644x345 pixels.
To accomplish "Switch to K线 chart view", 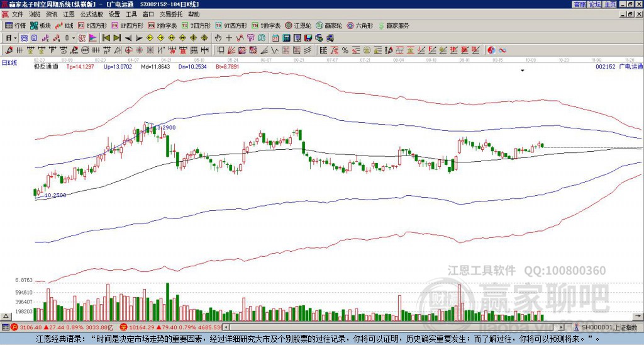I will [64, 25].
